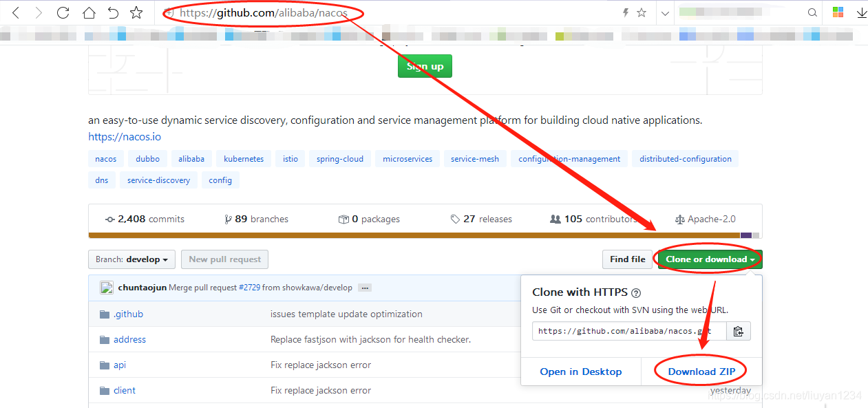Click Download ZIP
Screen dimensions: 868x408
701,372
